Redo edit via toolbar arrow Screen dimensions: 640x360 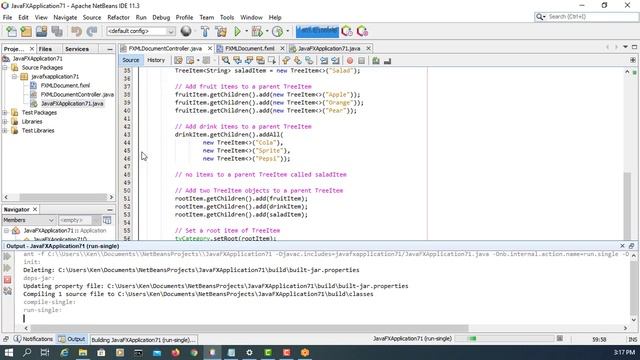pos(92,31)
